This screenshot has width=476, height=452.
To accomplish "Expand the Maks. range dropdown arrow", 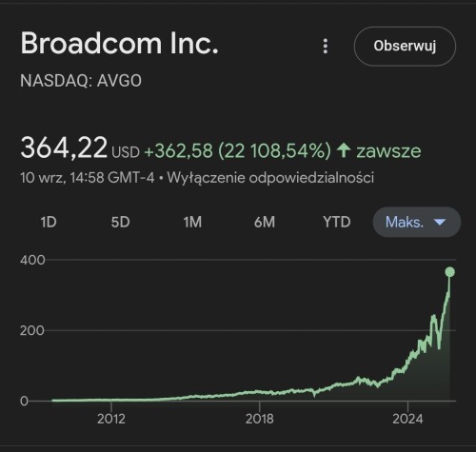I will pos(440,222).
